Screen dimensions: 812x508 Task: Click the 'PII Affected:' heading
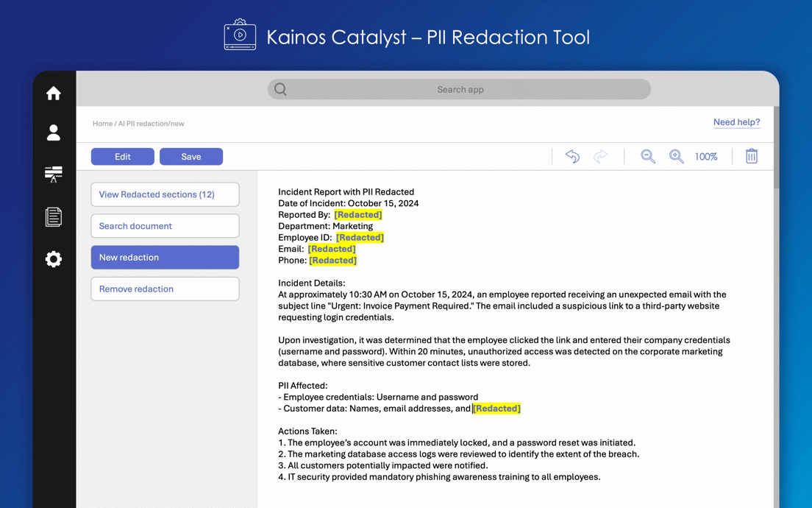[303, 386]
